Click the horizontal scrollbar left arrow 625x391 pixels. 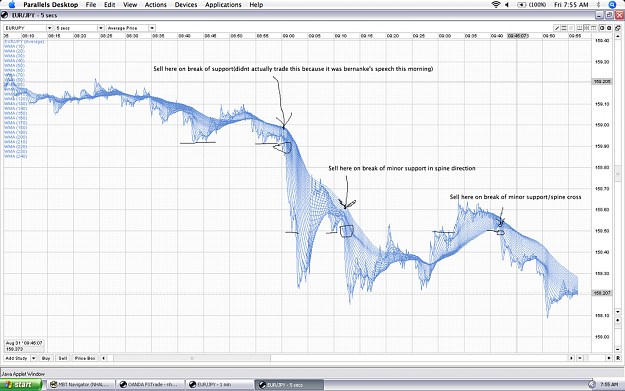104,358
